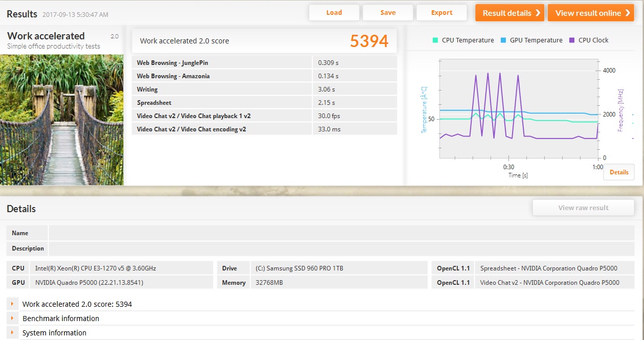
Task: Expand Benchmark information section
Action: tap(12, 319)
